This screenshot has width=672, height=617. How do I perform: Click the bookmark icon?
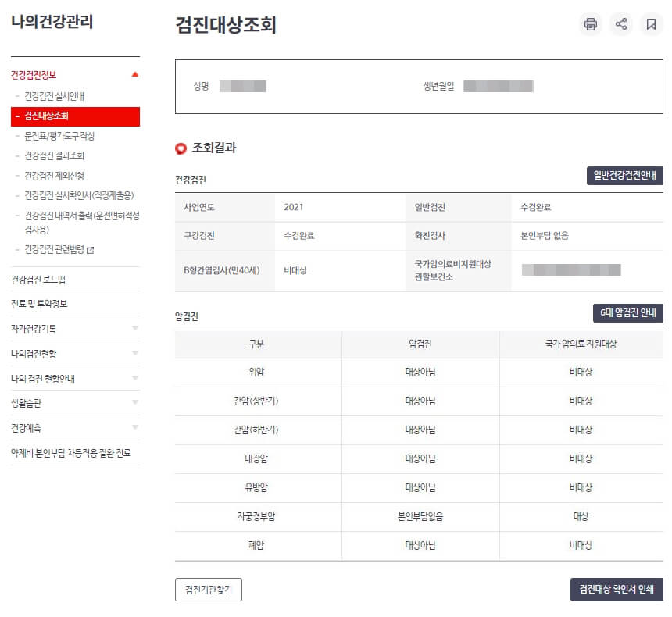click(652, 24)
